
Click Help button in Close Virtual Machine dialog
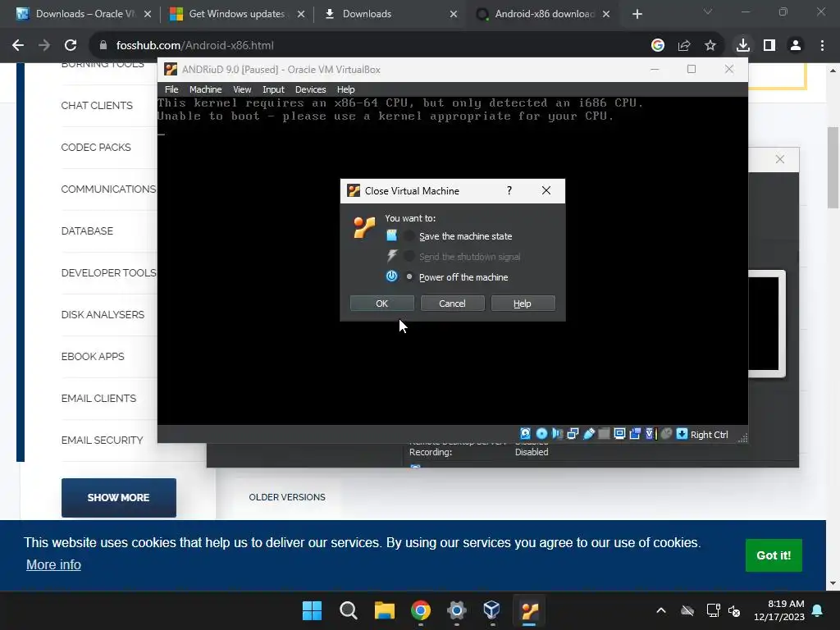523,304
